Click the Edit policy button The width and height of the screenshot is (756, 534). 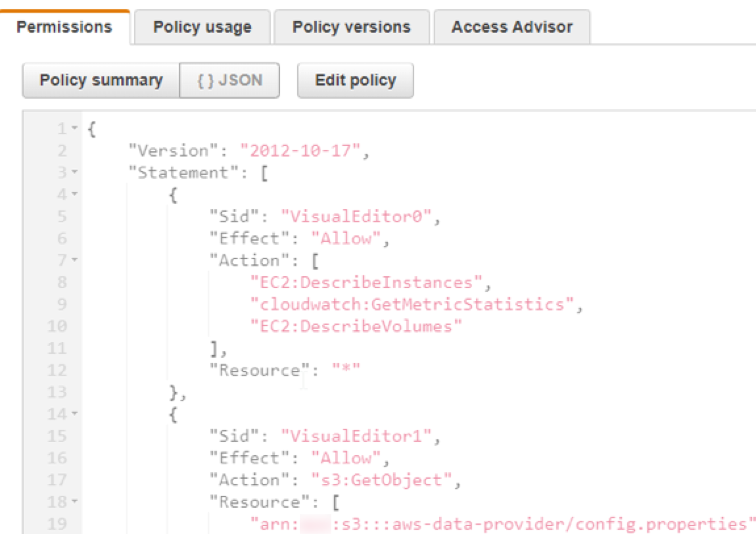coord(355,81)
